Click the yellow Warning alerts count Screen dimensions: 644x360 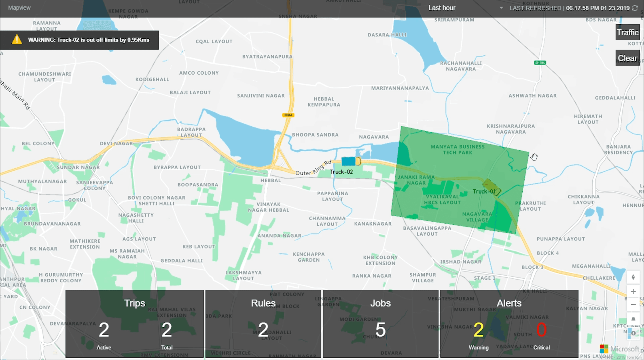click(x=478, y=330)
